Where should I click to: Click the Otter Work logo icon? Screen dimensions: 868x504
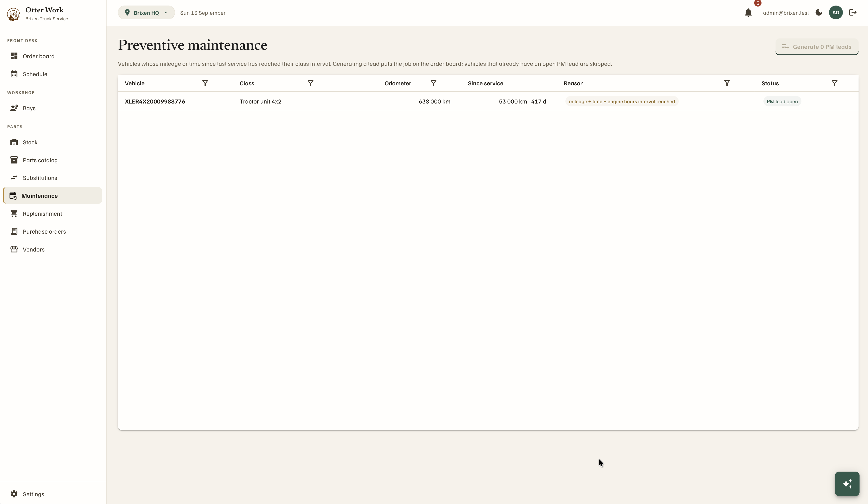pos(13,15)
